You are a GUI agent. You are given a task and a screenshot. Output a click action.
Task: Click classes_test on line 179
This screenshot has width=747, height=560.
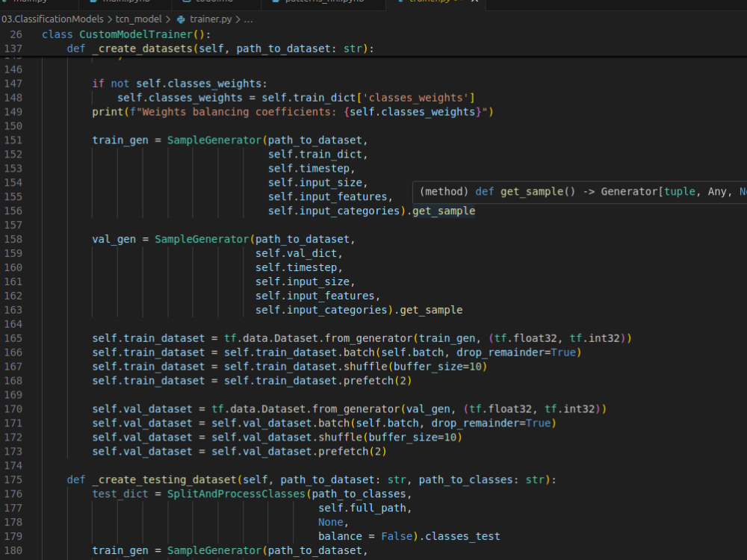[462, 536]
